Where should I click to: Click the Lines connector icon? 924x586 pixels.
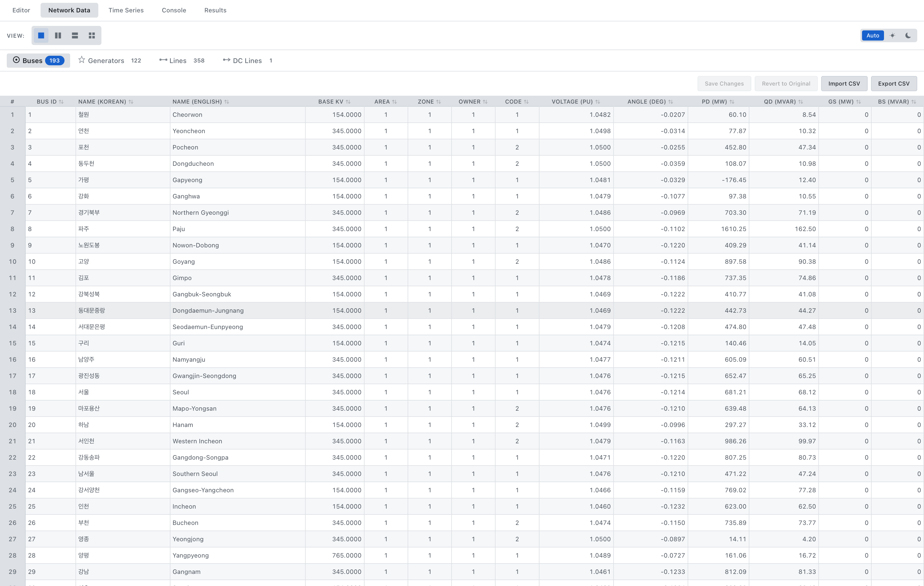pos(163,60)
